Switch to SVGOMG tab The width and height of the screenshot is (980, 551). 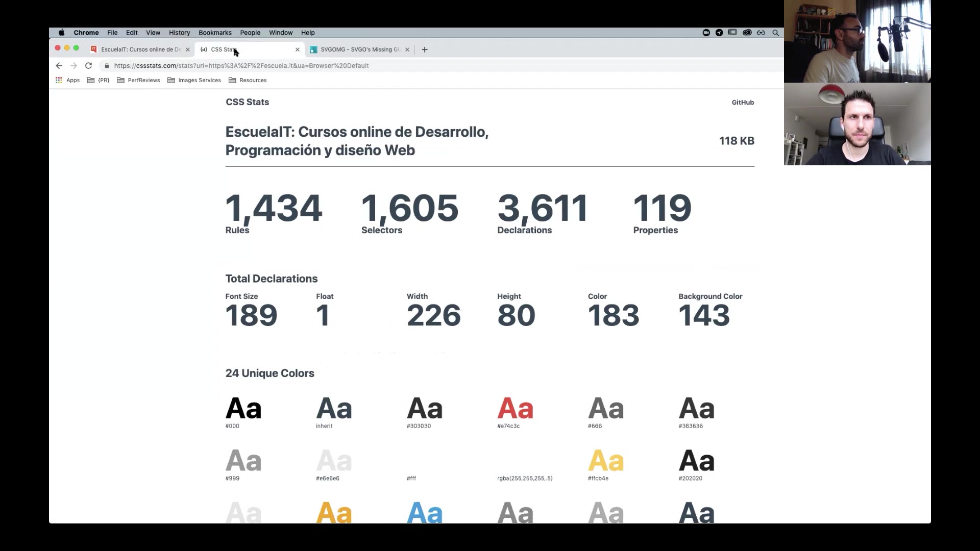360,49
